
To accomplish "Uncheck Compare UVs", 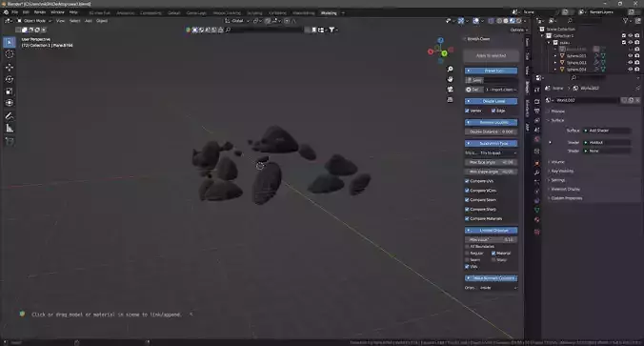I will coord(467,181).
